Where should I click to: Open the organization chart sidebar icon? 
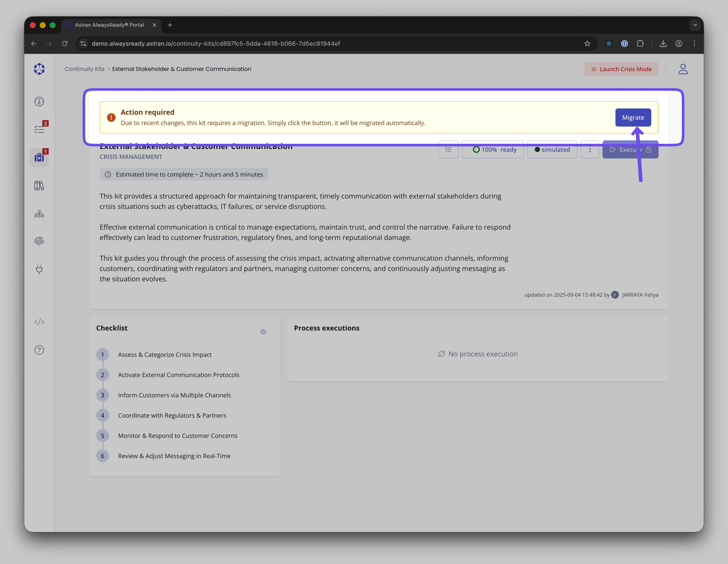39,214
